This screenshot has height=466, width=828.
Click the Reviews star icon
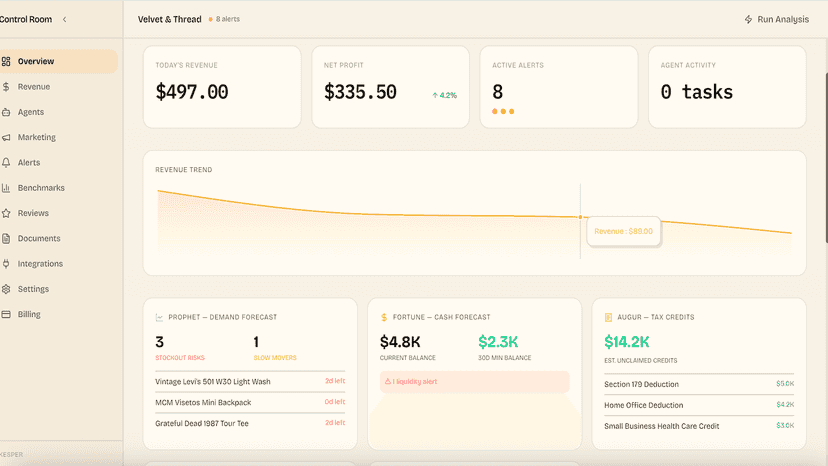[6, 213]
